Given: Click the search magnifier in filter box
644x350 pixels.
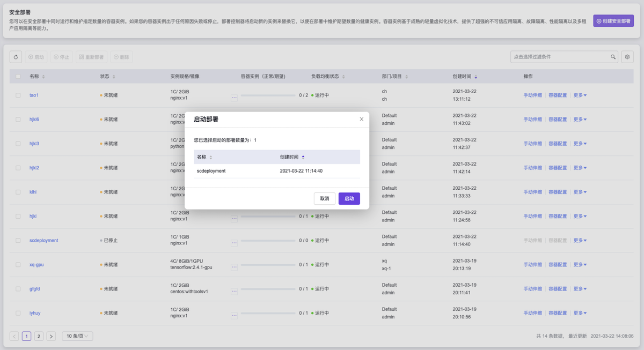Looking at the screenshot, I should point(613,57).
